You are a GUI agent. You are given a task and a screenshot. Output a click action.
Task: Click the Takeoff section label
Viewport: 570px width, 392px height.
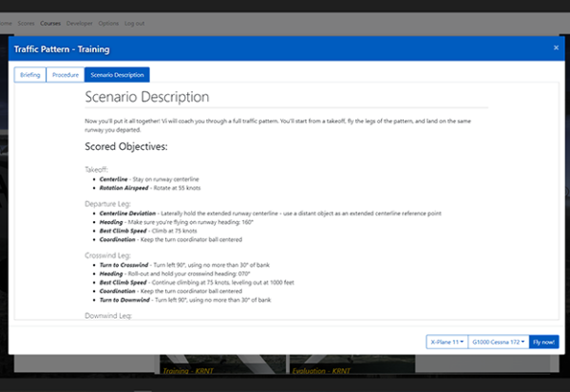97,169
